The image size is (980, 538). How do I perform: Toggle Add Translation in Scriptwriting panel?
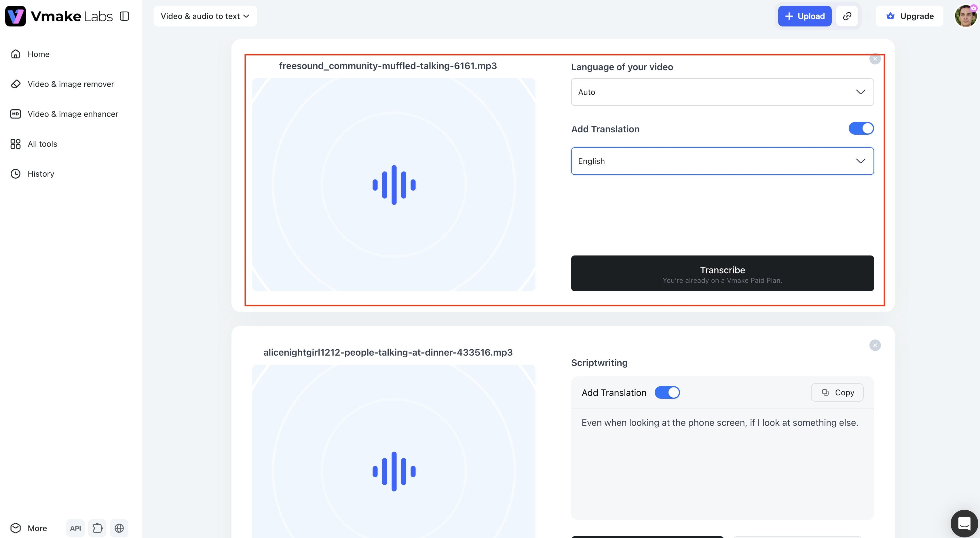[667, 392]
